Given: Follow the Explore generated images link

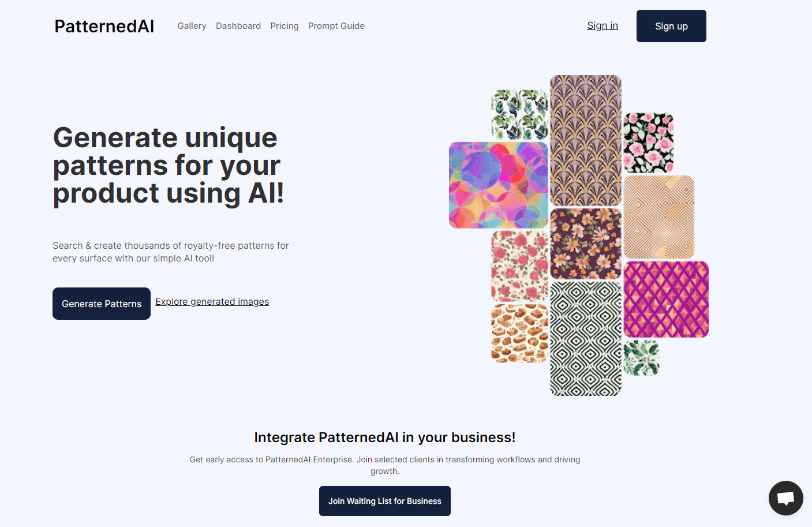Looking at the screenshot, I should click(212, 301).
